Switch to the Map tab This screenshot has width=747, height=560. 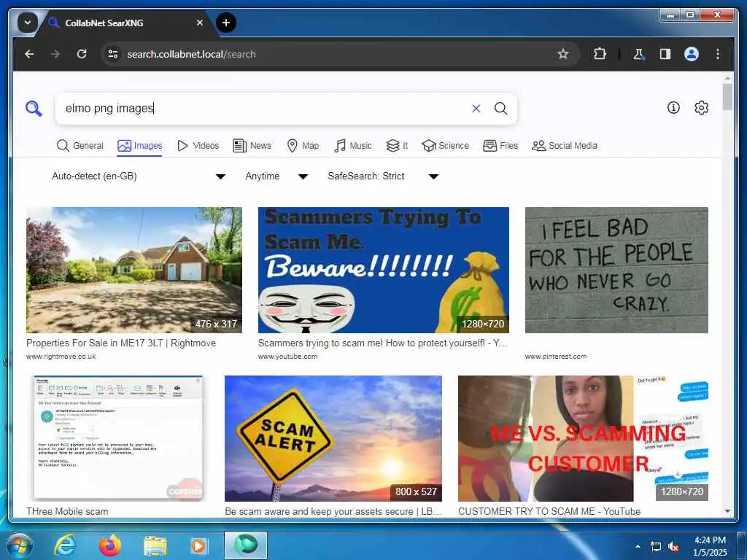click(303, 146)
